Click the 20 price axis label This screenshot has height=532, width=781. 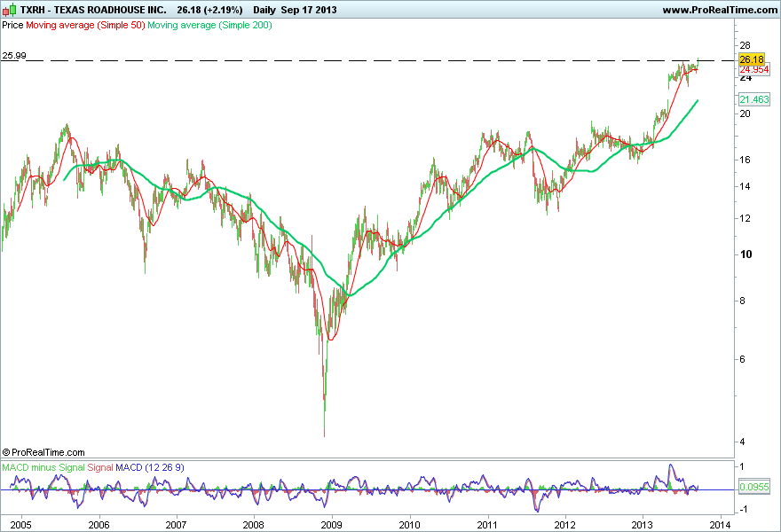tap(745, 113)
